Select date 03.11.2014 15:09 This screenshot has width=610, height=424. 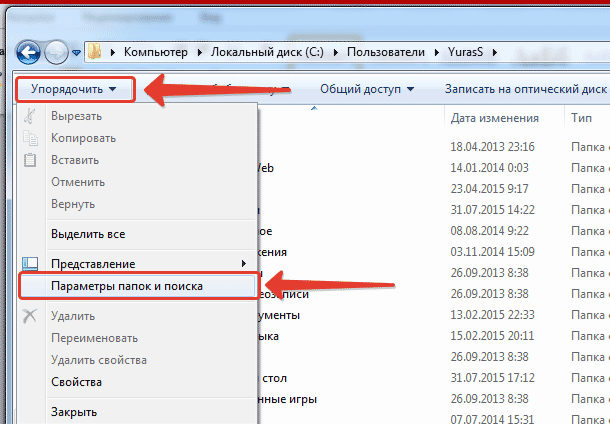point(493,252)
